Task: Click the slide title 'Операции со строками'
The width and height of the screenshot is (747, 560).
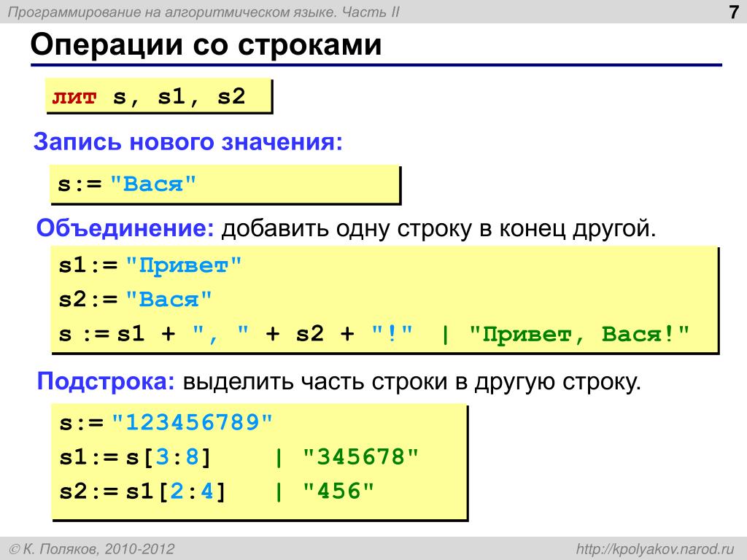Action: pos(206,45)
